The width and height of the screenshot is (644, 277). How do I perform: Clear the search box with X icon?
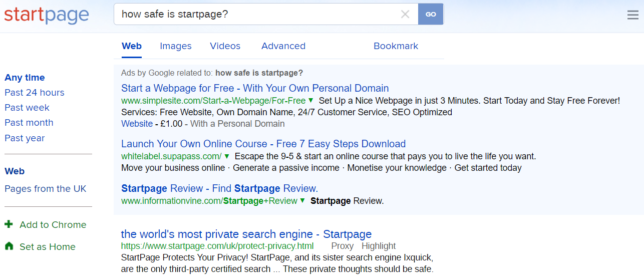[405, 15]
